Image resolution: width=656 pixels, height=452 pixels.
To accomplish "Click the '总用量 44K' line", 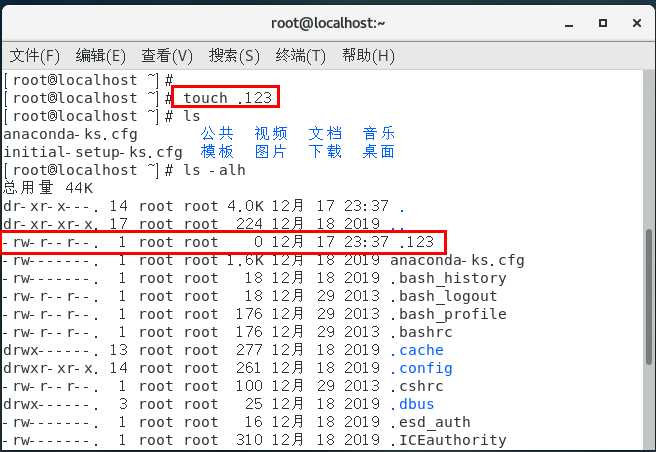I will [48, 188].
